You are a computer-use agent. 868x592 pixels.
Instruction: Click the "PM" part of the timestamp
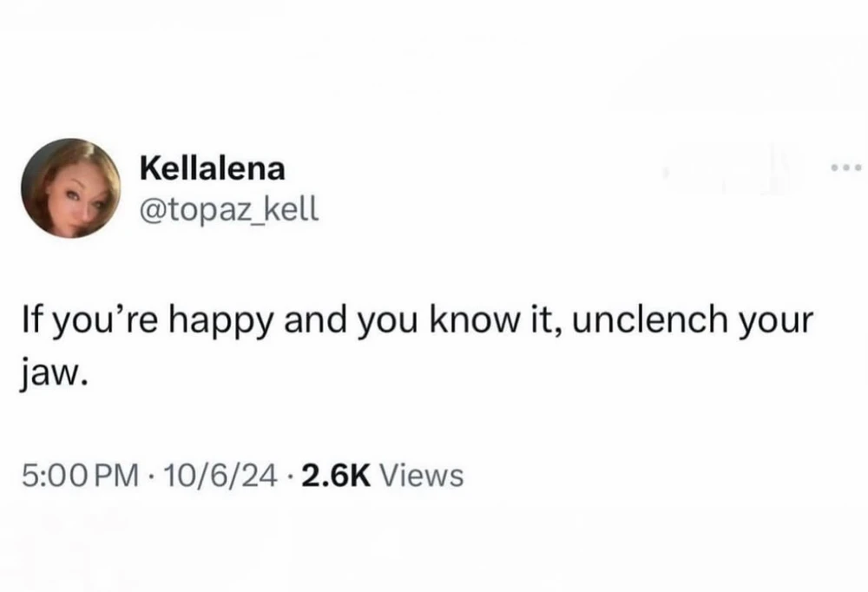click(x=121, y=475)
